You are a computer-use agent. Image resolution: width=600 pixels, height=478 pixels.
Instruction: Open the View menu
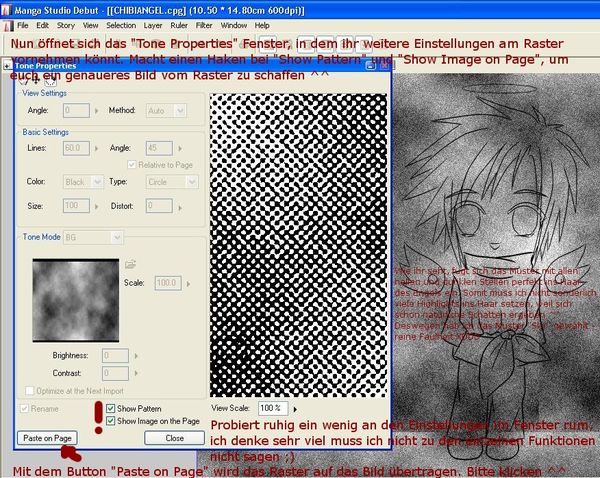pos(90,25)
